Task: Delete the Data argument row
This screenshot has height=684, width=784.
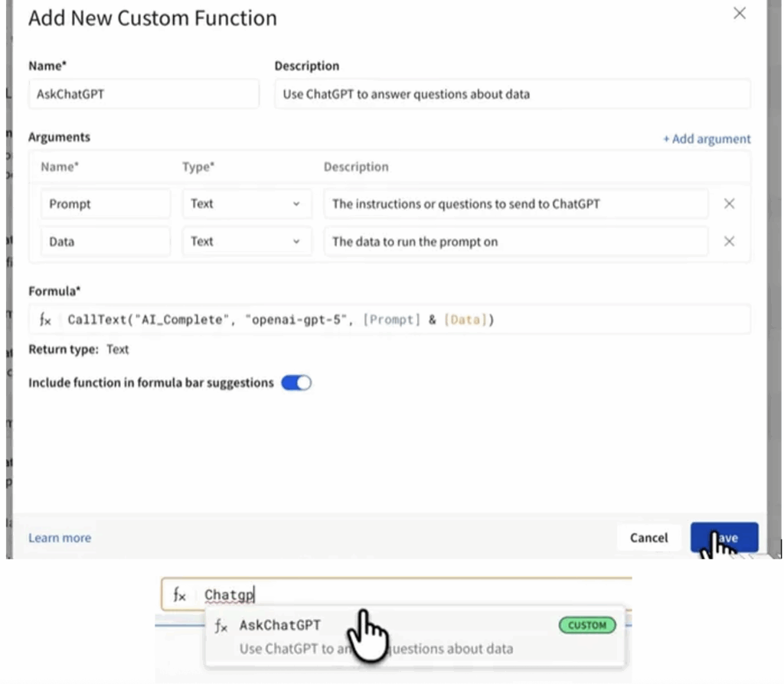Action: coord(729,242)
